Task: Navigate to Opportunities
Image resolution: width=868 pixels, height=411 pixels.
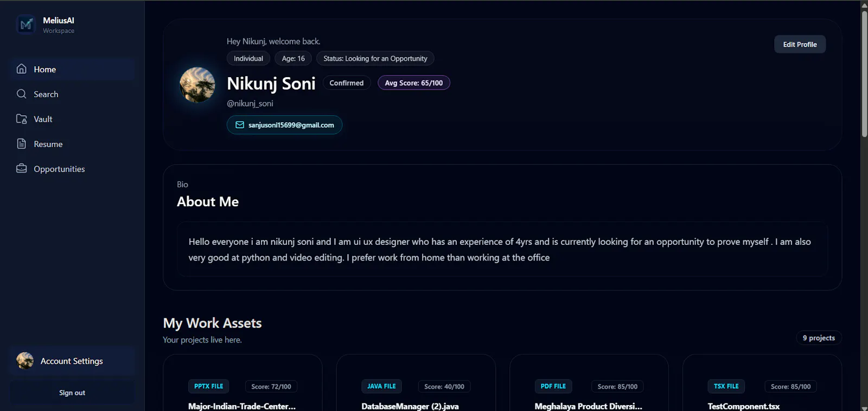Action: pyautogui.click(x=72, y=169)
